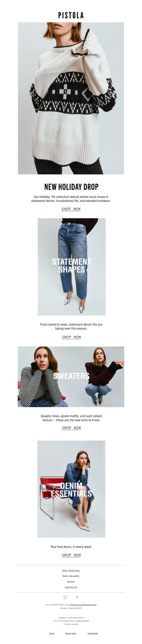Open the Jumpsuits footer link

(x=71, y=587)
